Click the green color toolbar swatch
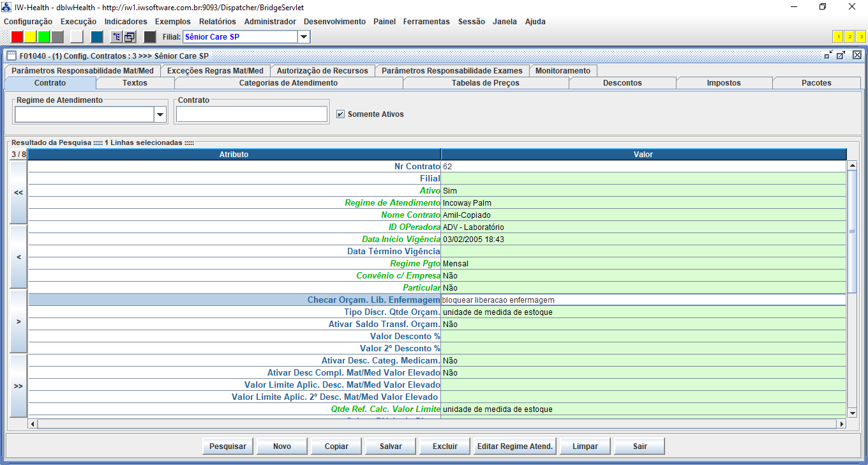The width and height of the screenshot is (868, 465). click(44, 37)
